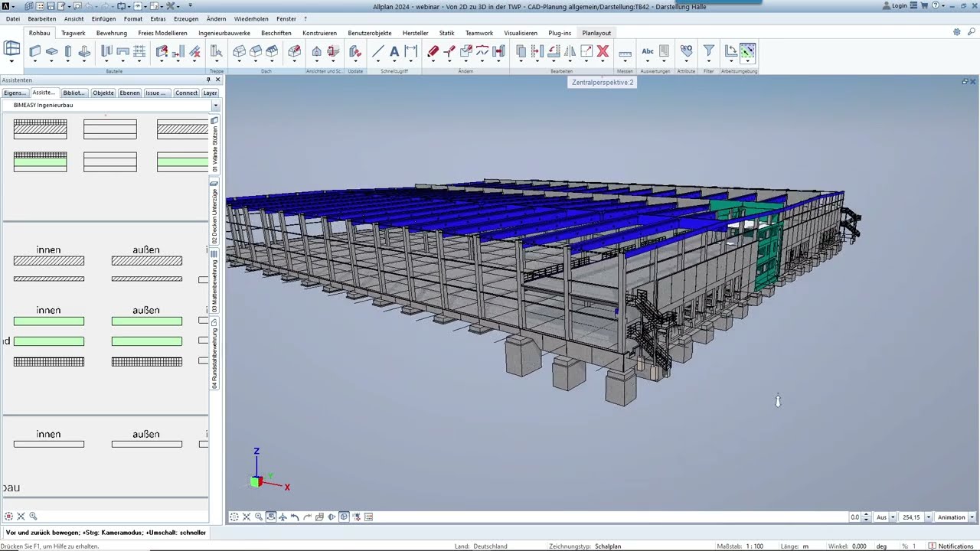
Task: Select the 03 Mattenbewehrung vertical tab
Action: pyautogui.click(x=215, y=282)
